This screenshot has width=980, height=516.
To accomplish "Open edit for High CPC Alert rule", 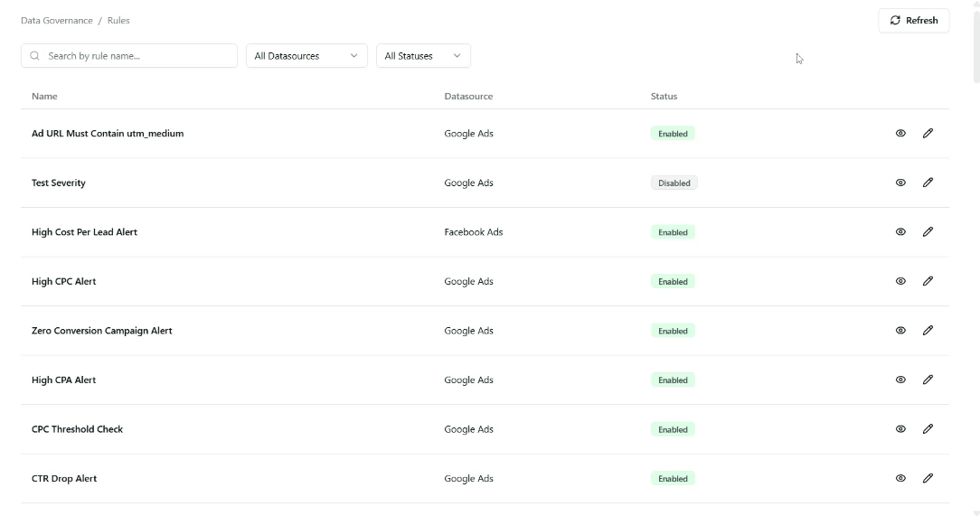I will (928, 281).
